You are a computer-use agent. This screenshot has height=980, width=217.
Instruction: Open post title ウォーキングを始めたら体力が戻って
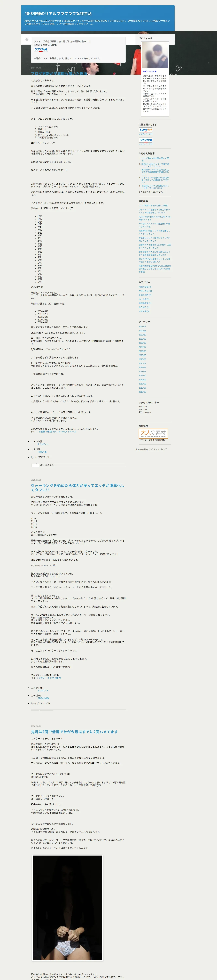(x=77, y=488)
